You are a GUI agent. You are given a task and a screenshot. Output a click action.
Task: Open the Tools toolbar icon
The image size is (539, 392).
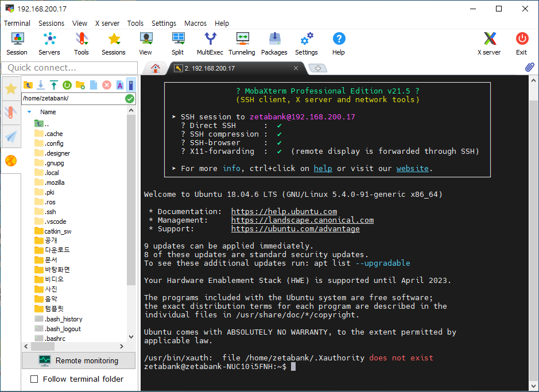tap(82, 44)
